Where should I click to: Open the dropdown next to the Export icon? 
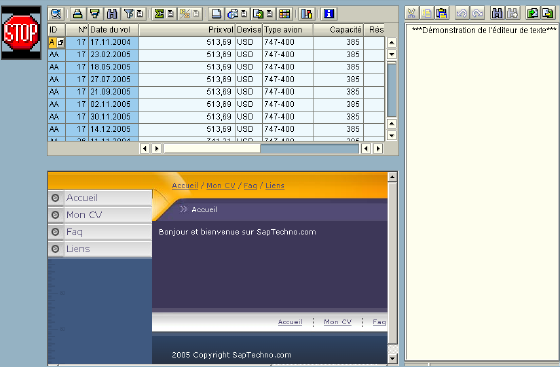pos(270,14)
